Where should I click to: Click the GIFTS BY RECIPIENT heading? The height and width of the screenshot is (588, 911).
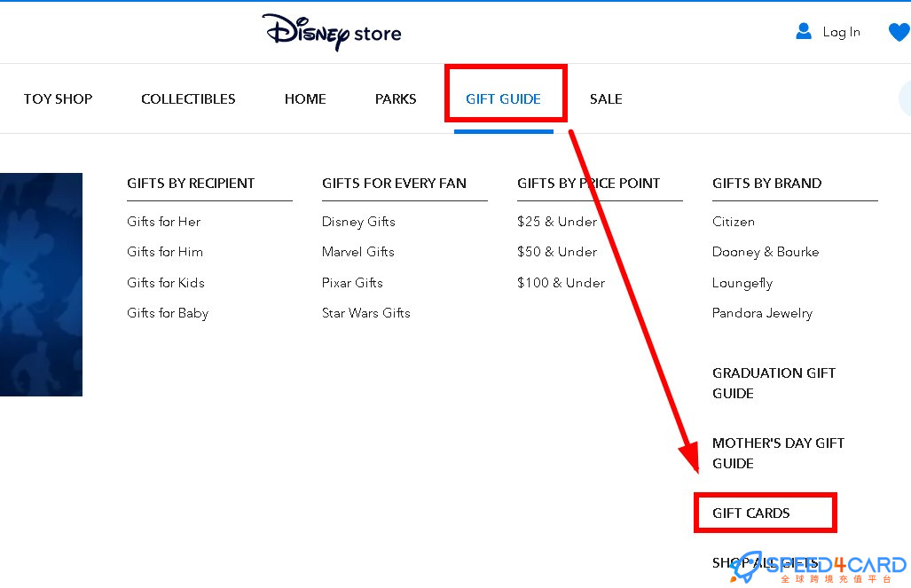[191, 183]
